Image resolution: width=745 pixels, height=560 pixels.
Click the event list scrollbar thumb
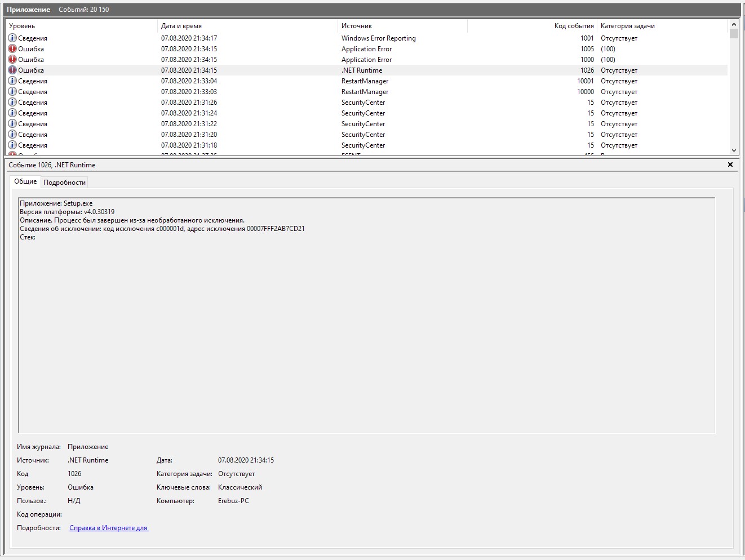click(734, 34)
